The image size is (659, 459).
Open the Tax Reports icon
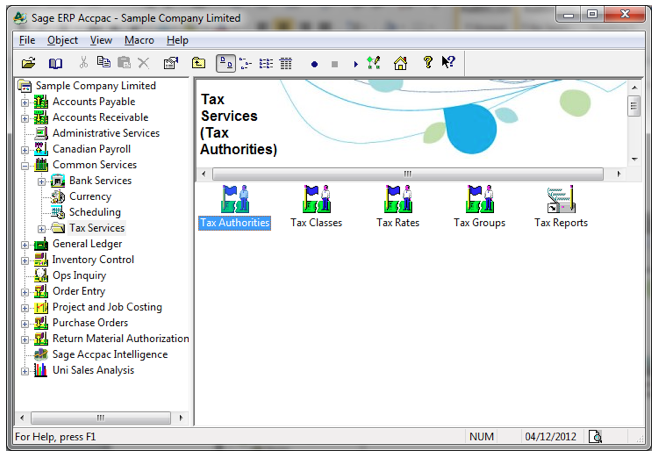coord(561,207)
